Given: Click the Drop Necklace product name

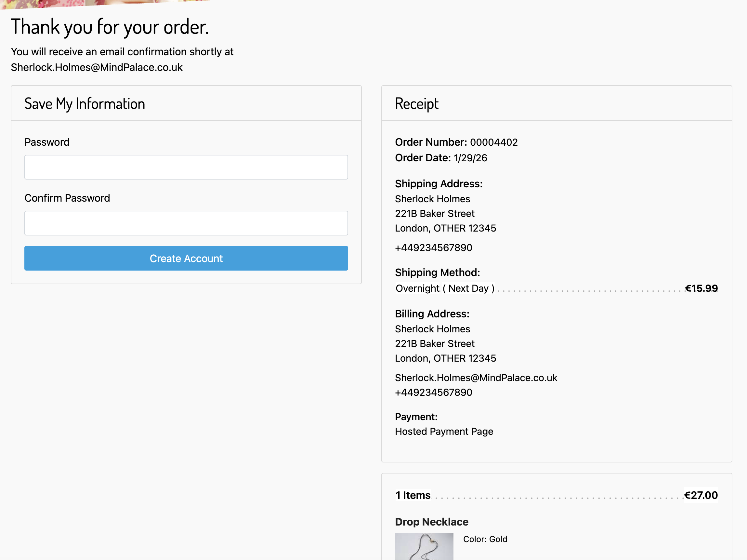Looking at the screenshot, I should (x=432, y=522).
